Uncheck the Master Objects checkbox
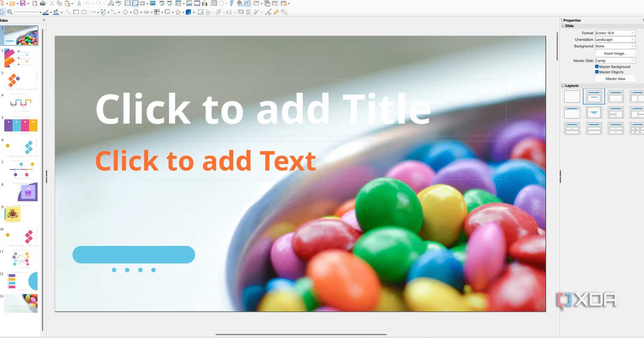The height and width of the screenshot is (338, 644). click(597, 72)
